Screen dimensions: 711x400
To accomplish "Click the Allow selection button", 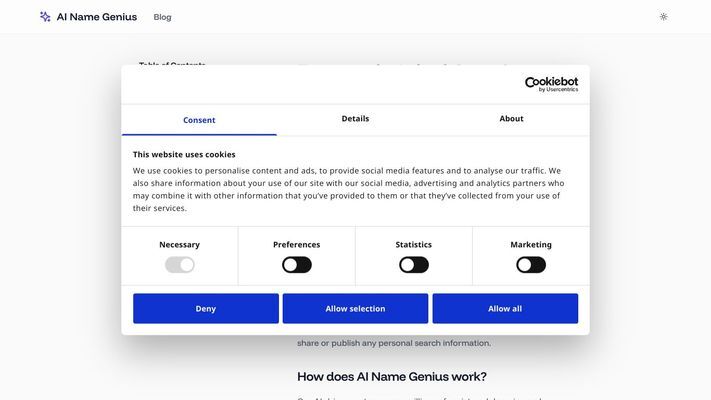I will click(355, 308).
